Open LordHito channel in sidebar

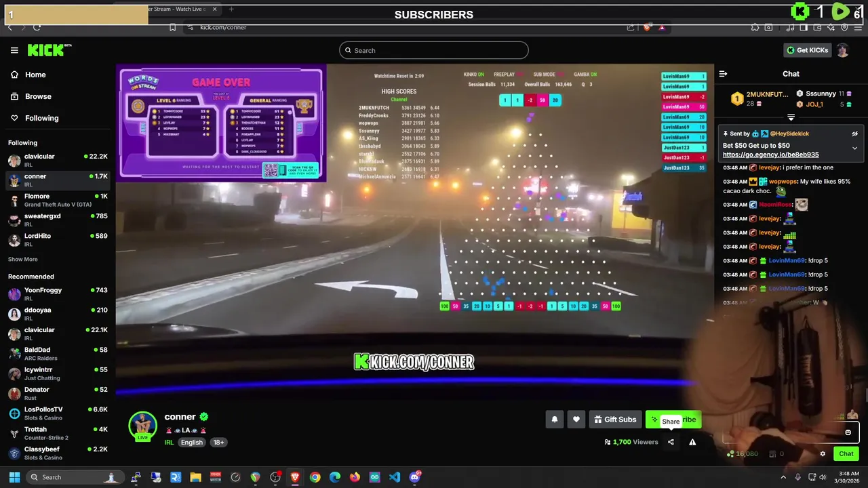coord(58,240)
